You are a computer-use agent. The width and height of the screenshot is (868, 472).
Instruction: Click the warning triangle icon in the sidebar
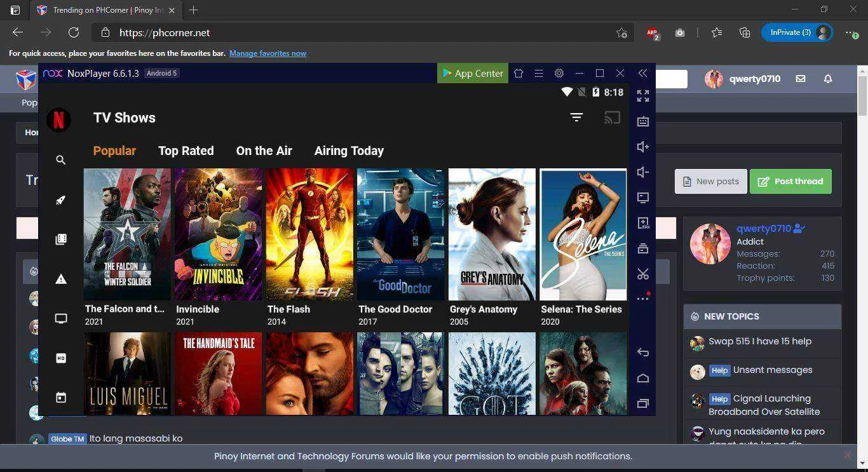click(x=61, y=279)
